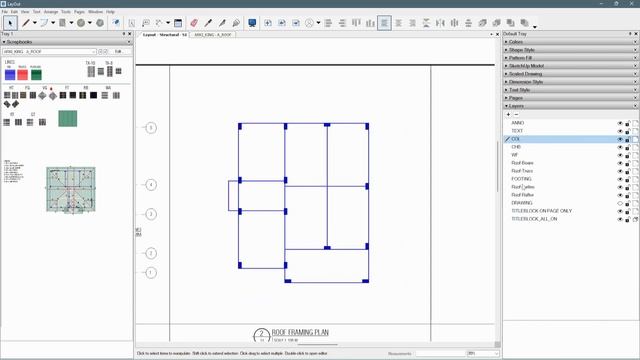
Task: Click the roof plan scrapbook thumbnail
Action: [71, 189]
